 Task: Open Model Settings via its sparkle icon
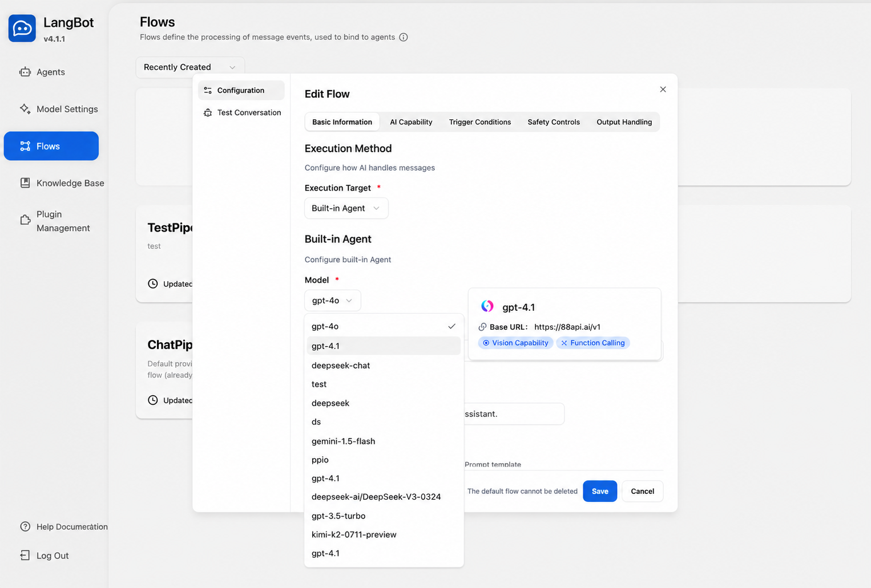(25, 108)
